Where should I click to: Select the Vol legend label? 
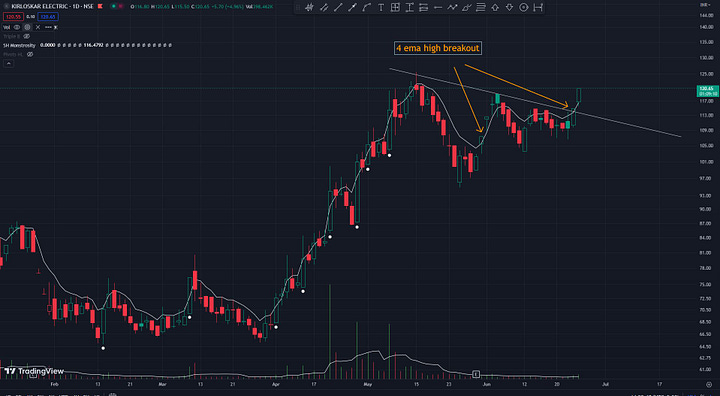click(6, 27)
